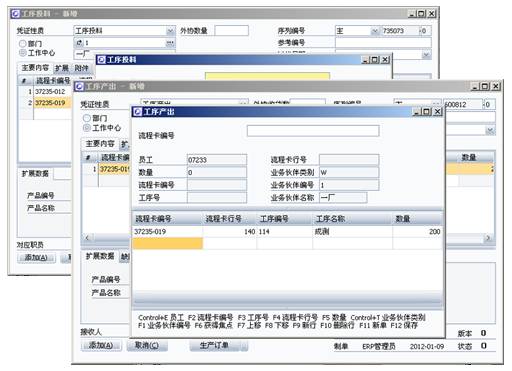The height and width of the screenshot is (371, 512).
Task: Click the 工序号 field in the 工序产出 dialog
Action: [217, 198]
